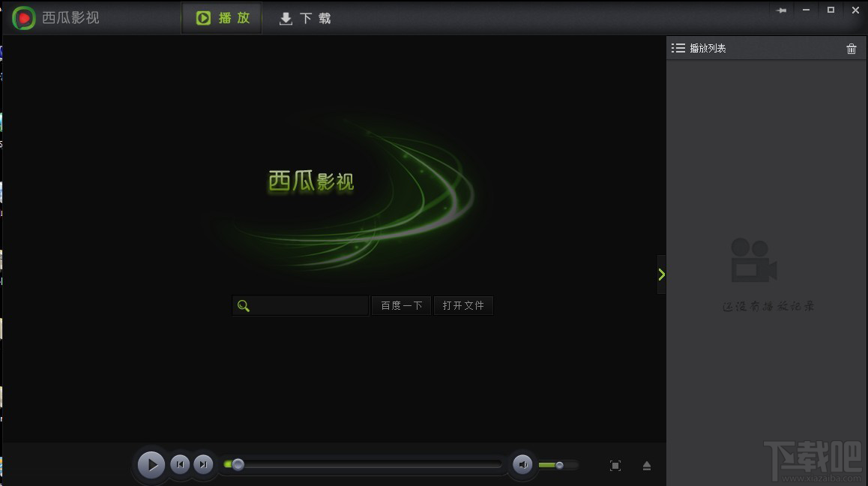Click the 西瓜影视 watermelon logo icon

[x=24, y=16]
